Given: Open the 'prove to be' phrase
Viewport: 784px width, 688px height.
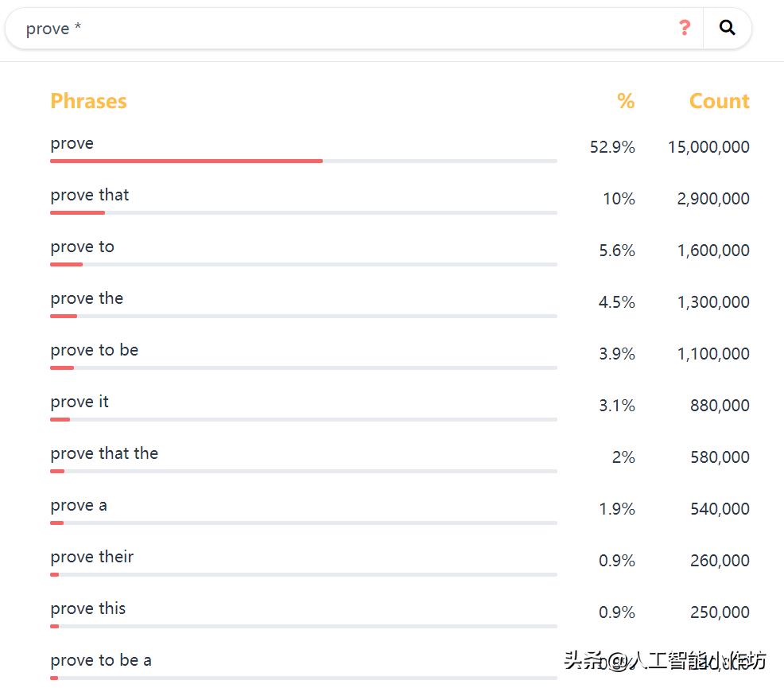Looking at the screenshot, I should 94,350.
